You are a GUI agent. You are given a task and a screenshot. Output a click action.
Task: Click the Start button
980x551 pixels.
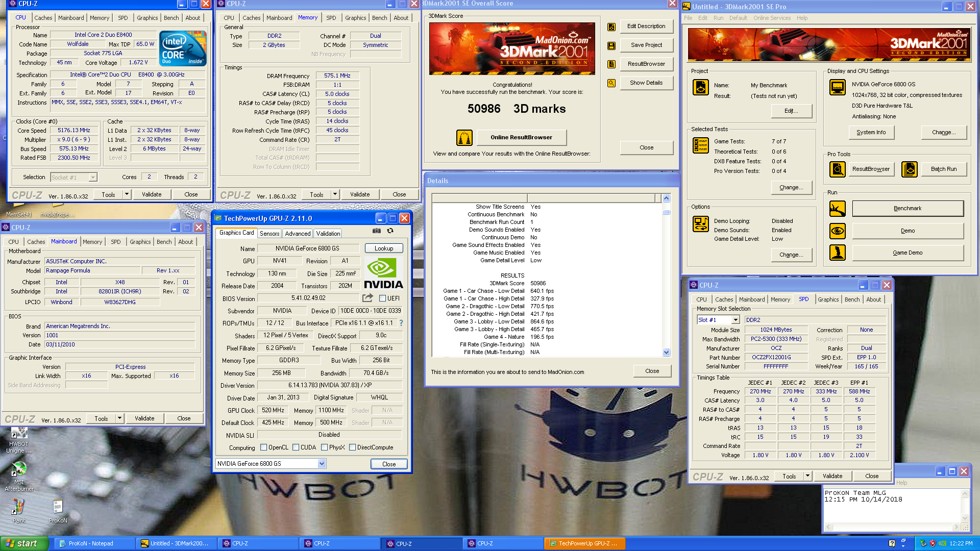tap(24, 544)
